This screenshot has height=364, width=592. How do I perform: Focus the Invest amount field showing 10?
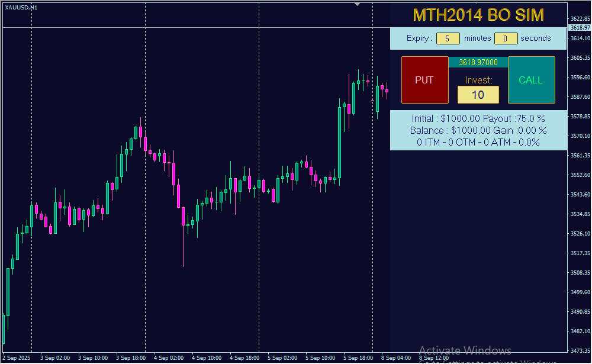478,95
